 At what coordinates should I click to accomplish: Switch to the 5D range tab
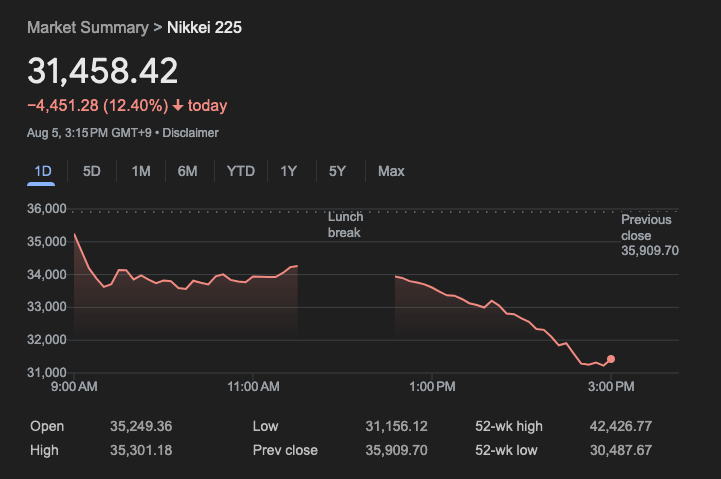pos(91,171)
